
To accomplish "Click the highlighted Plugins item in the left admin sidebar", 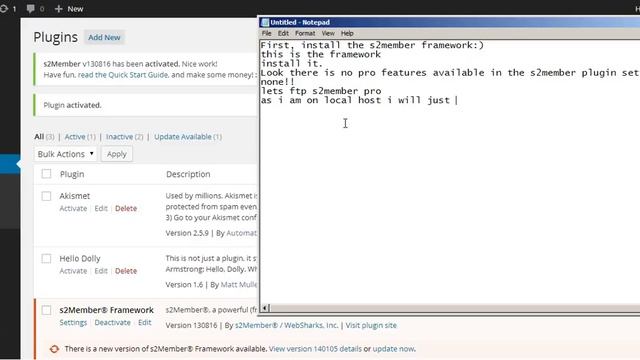I will point(10,164).
